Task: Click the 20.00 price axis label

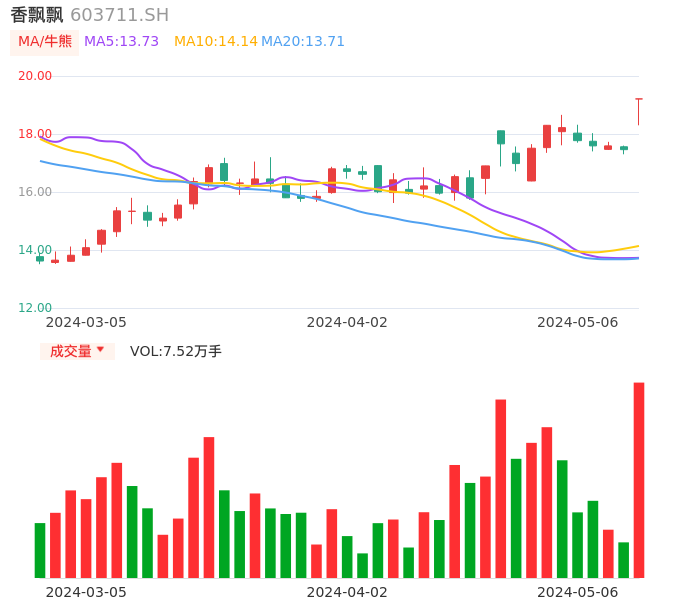Action: (36, 76)
